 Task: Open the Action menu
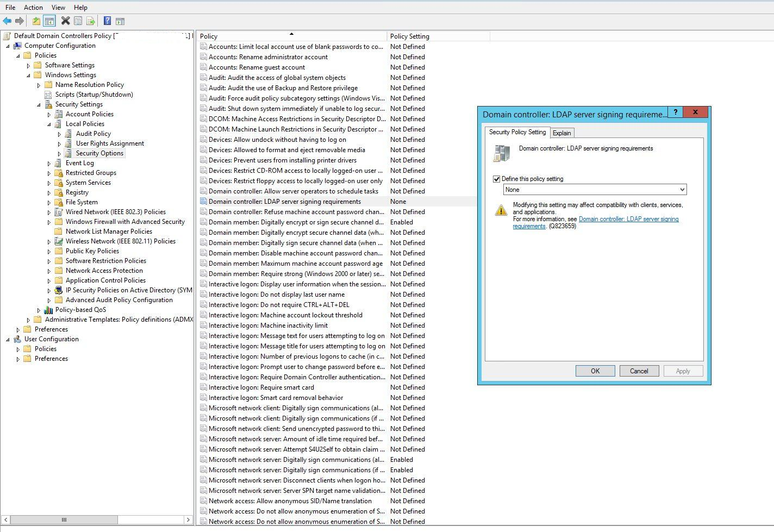[33, 8]
